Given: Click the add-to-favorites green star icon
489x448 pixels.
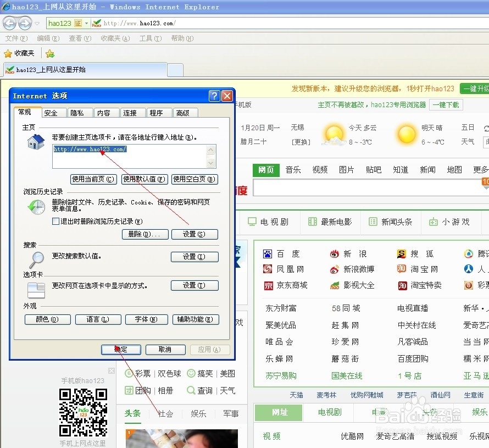Looking at the screenshot, I should [x=50, y=53].
